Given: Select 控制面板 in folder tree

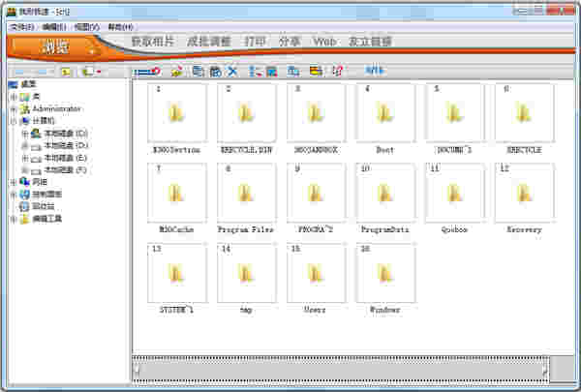Looking at the screenshot, I should click(47, 195).
